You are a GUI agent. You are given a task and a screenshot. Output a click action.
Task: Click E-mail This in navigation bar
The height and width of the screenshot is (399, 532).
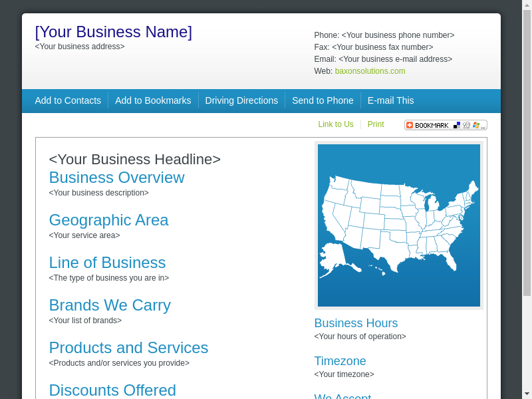point(390,100)
